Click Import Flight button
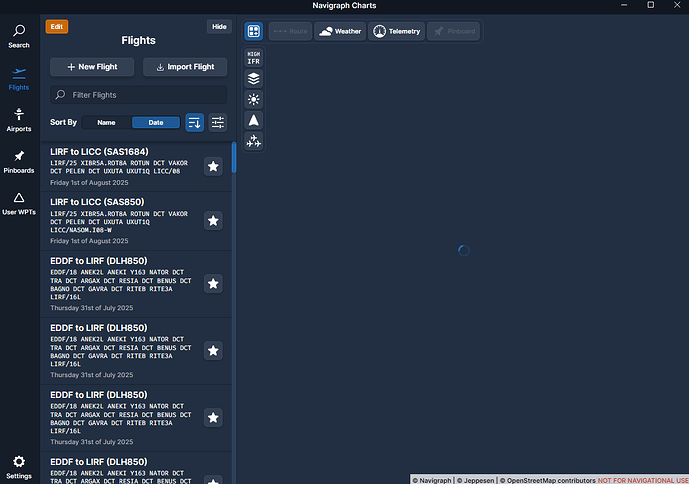 click(185, 67)
